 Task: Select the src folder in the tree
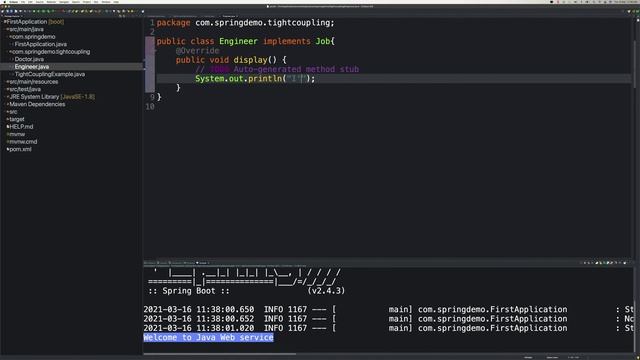13,112
